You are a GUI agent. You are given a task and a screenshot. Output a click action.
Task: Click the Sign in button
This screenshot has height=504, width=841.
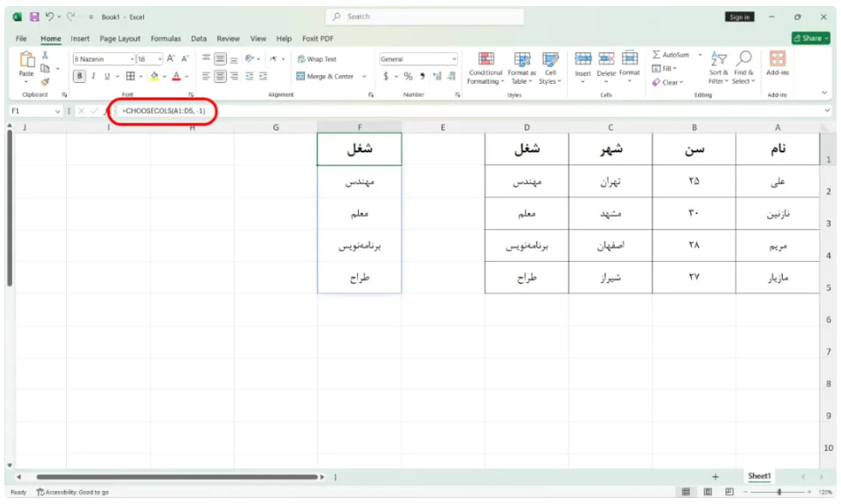tap(740, 17)
